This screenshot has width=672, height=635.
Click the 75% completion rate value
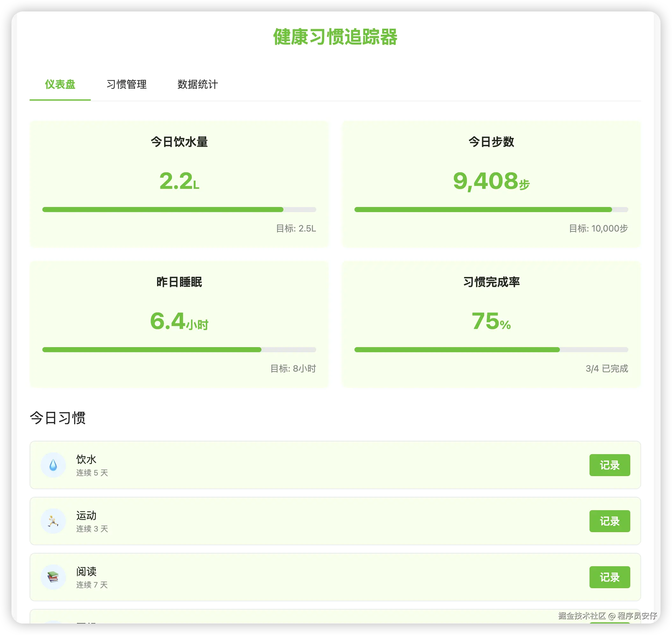pyautogui.click(x=491, y=321)
